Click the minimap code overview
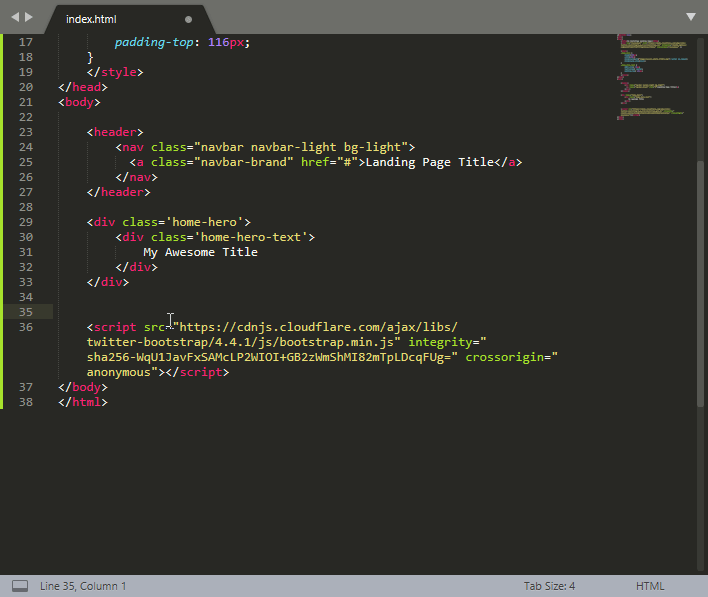The width and height of the screenshot is (708, 597). pos(652,77)
